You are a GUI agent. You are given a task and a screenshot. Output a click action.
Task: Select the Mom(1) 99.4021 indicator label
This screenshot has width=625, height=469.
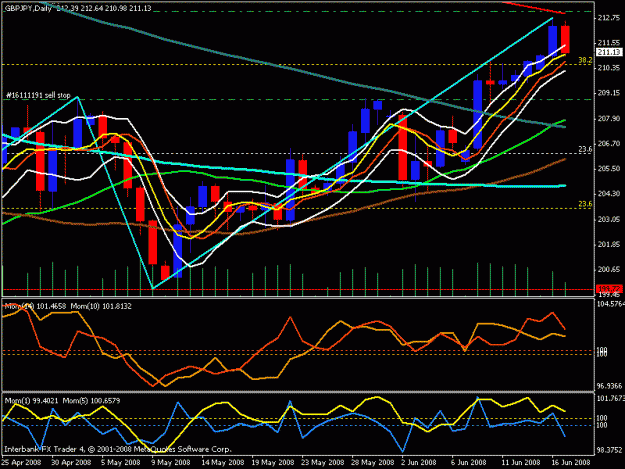[31, 400]
